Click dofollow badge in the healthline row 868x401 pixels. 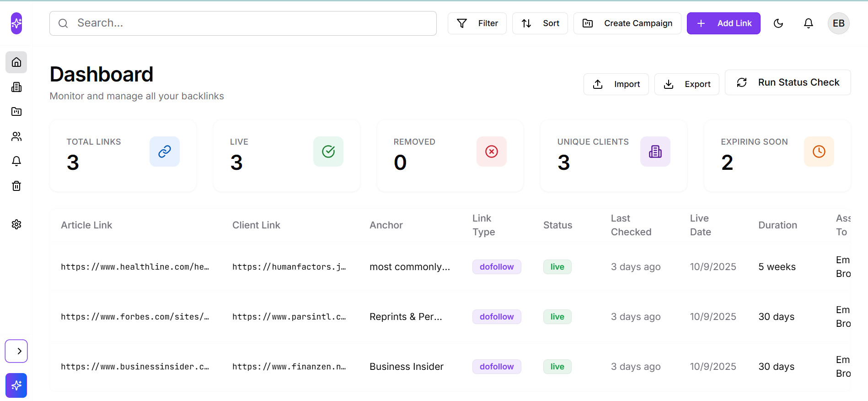coord(497,267)
